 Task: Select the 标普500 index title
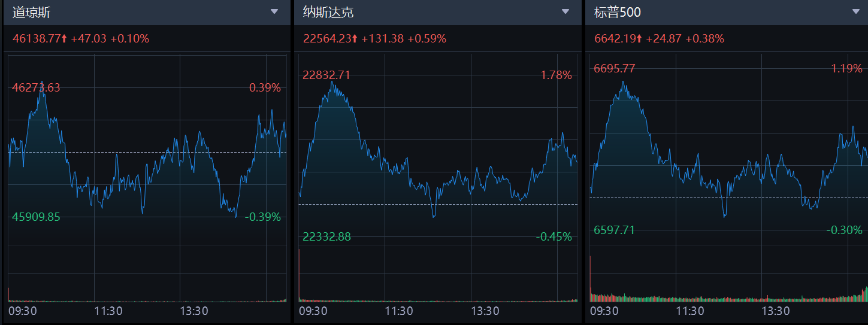coord(617,12)
